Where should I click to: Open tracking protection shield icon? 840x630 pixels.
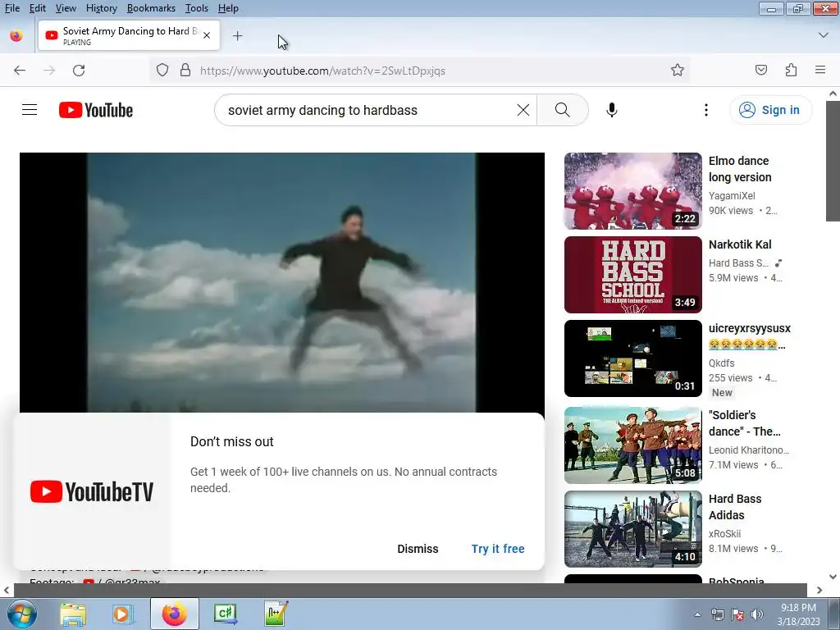click(x=162, y=71)
